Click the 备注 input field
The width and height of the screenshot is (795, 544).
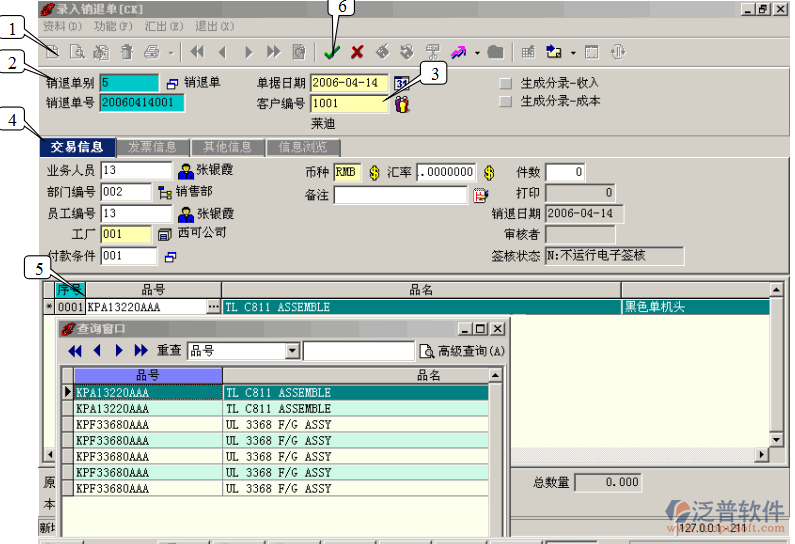pos(400,196)
